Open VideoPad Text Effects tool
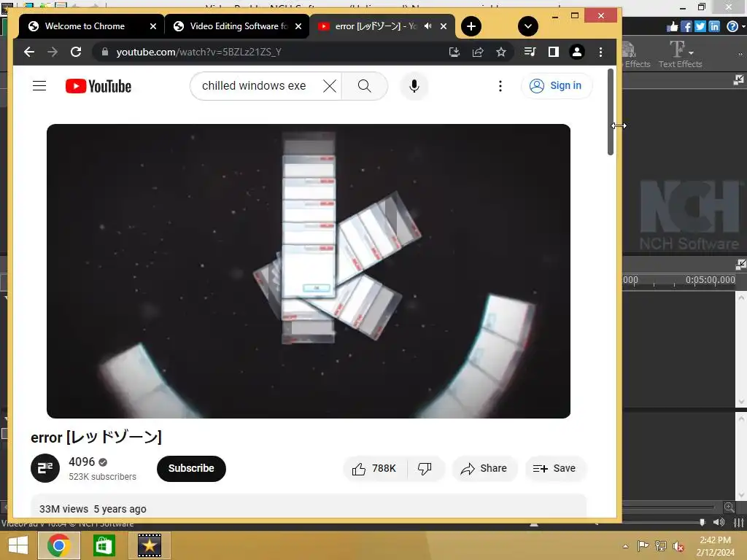 (x=680, y=54)
